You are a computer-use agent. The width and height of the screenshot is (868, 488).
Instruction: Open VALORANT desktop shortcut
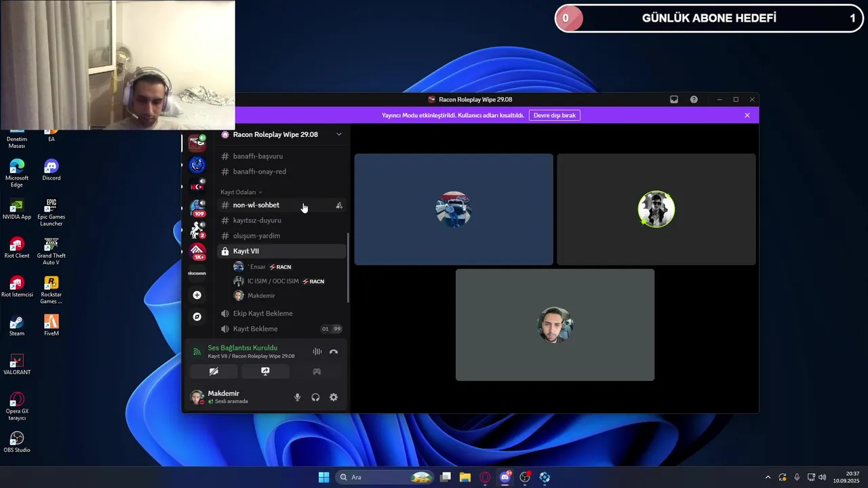17,365
